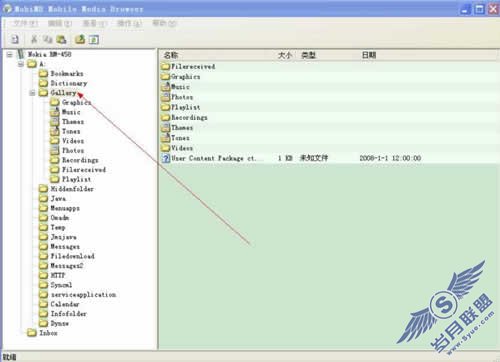Select Videos in the folder tree
This screenshot has width=500, height=362.
(x=73, y=141)
